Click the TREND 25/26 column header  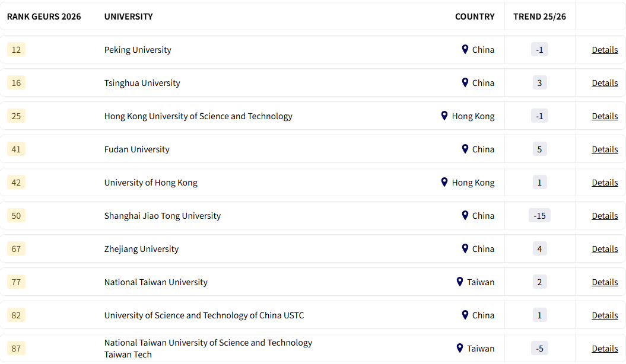[x=539, y=16]
